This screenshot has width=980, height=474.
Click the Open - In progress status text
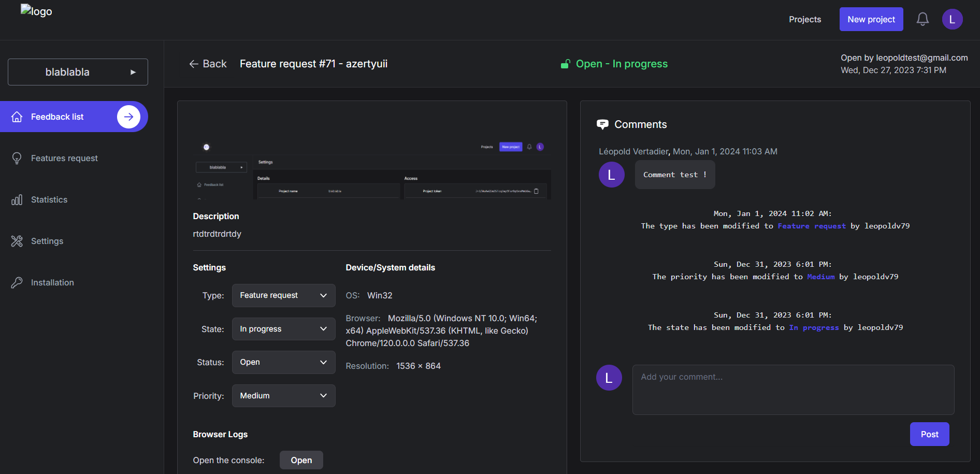622,64
